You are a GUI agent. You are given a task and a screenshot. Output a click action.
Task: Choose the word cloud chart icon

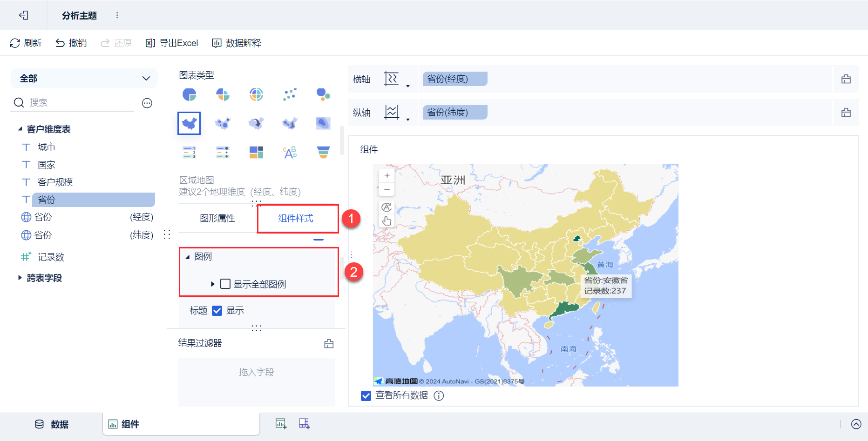pos(290,152)
